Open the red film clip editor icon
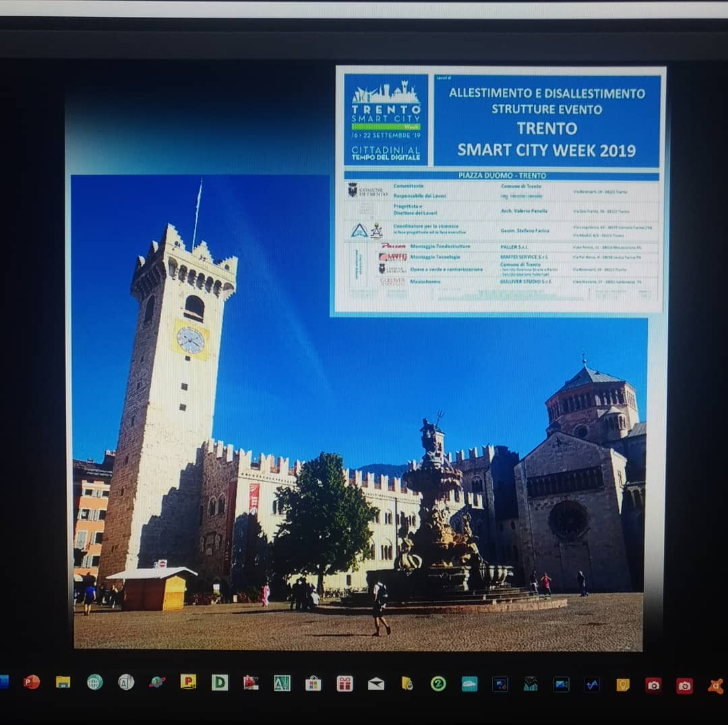Image resolution: width=728 pixels, height=725 pixels. point(251,683)
